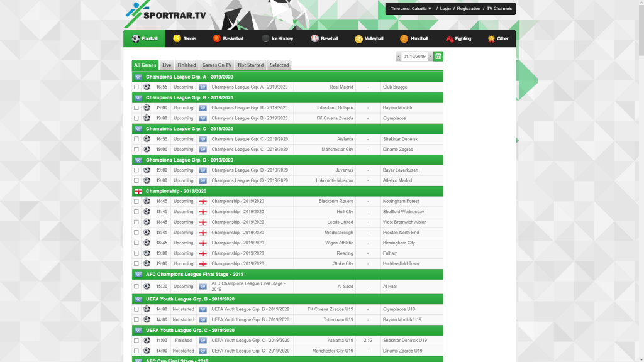Go to previous date arrow

click(x=398, y=56)
